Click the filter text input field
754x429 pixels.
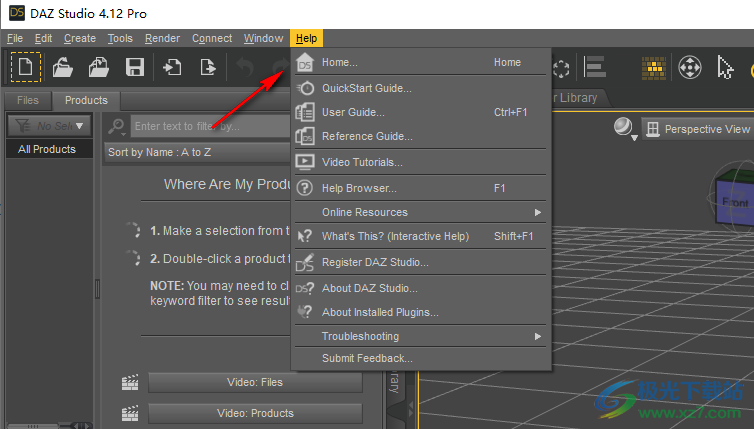[211, 126]
